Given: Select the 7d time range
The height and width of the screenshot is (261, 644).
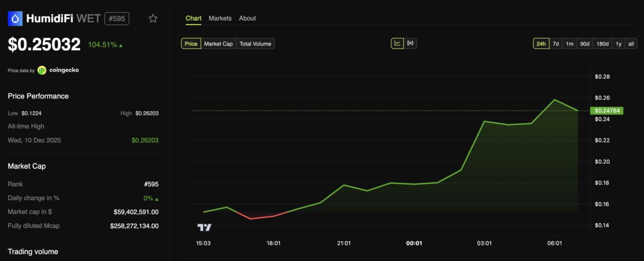Looking at the screenshot, I should [x=556, y=44].
